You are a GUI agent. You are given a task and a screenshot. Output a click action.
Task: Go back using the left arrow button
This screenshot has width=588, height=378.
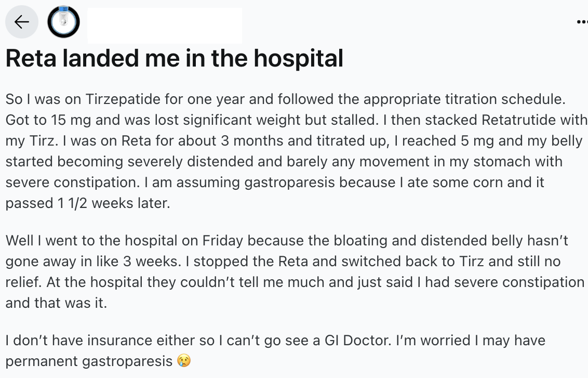[22, 22]
